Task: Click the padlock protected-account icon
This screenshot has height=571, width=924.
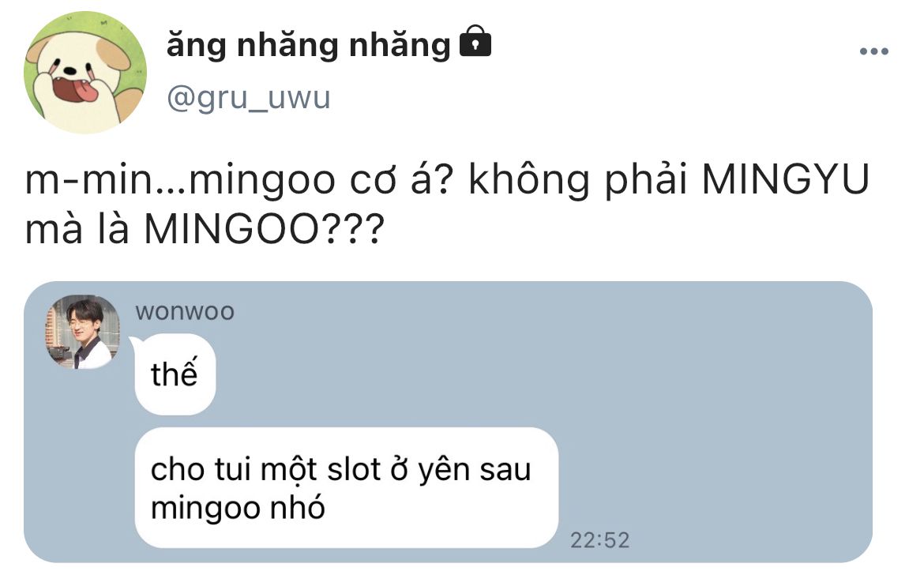Action: [475, 41]
